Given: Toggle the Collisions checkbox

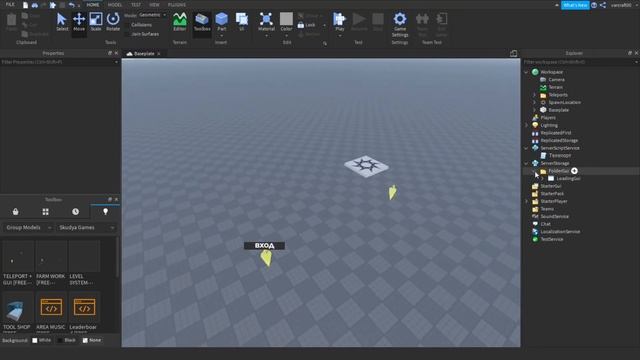Looking at the screenshot, I should [127, 25].
